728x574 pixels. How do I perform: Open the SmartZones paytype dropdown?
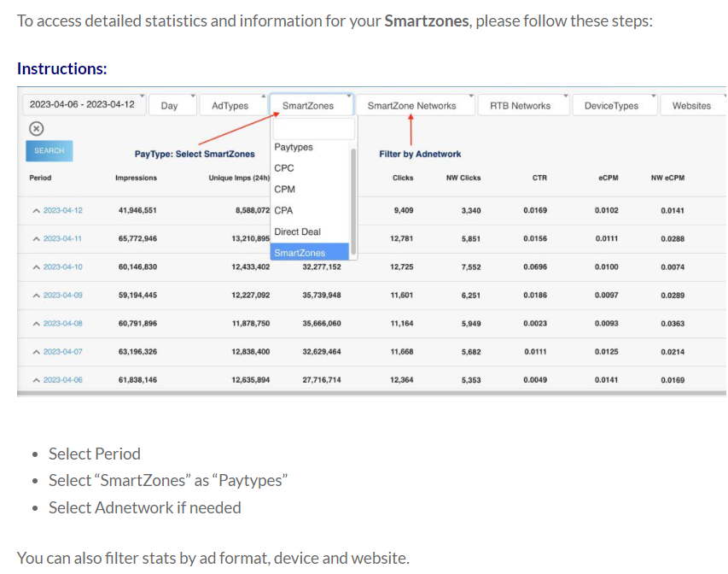pos(312,106)
